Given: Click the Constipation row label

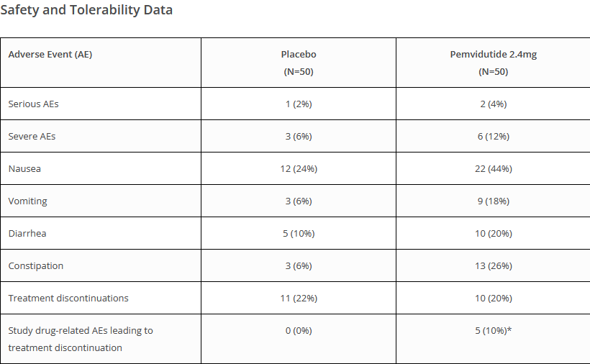Looking at the screenshot, I should point(36,266).
